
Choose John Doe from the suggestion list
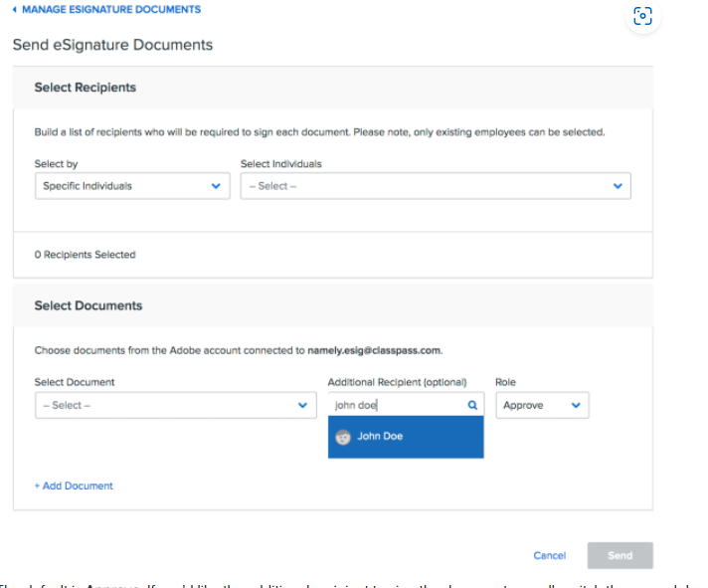tap(406, 437)
